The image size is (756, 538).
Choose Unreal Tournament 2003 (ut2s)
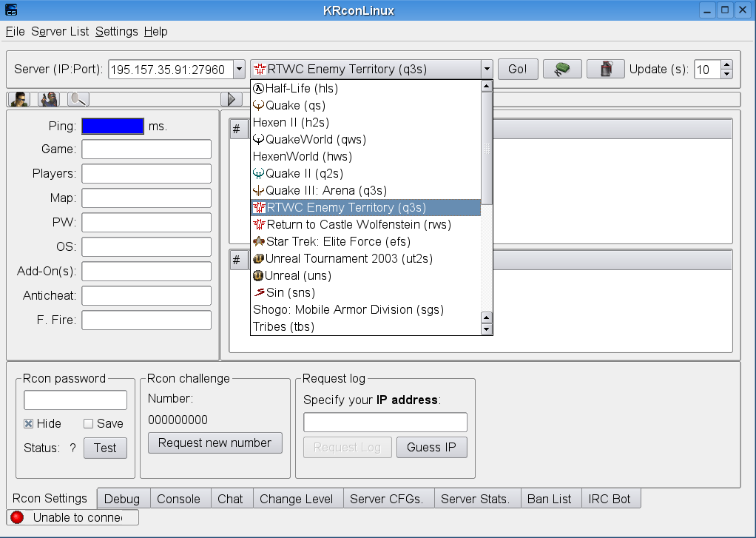click(x=365, y=258)
